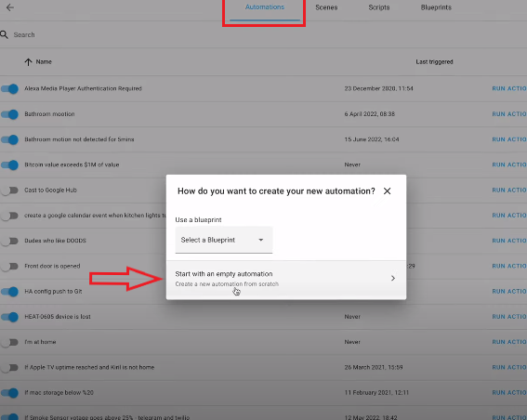Toggle the If mac storage below %20 automation

9,393
